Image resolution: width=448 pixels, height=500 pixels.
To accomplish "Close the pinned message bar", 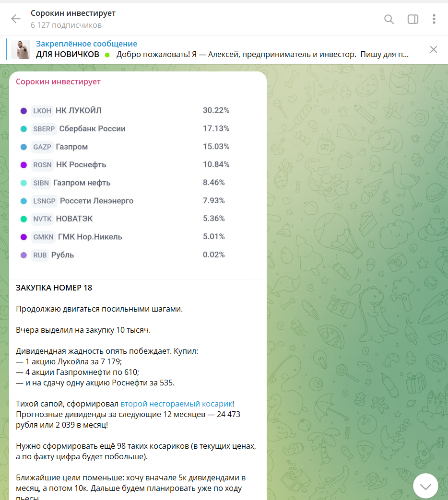I will pos(433,49).
